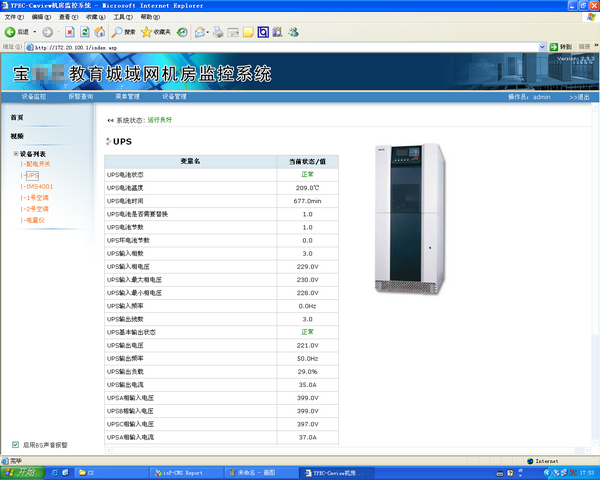Open Internet Explorer from quick launch
The image size is (600, 480).
pyautogui.click(x=55, y=473)
